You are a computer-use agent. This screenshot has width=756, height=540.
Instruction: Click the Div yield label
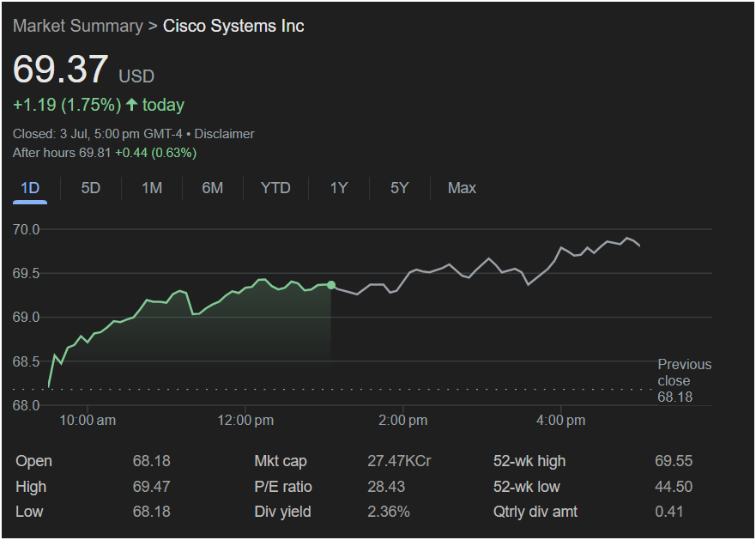point(282,512)
